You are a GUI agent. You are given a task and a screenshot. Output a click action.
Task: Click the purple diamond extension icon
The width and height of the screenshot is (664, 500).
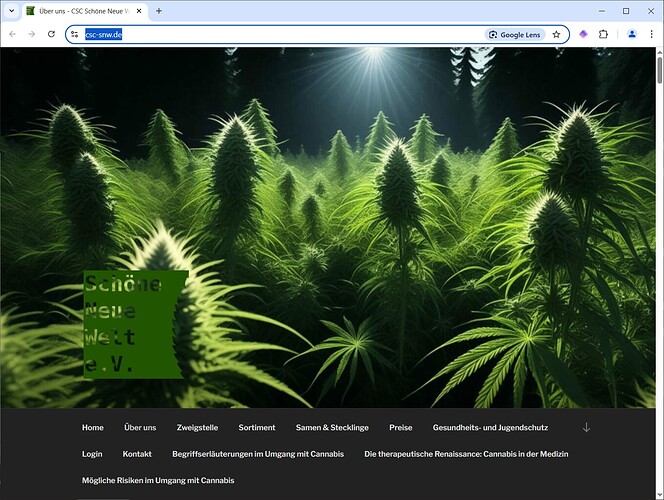pyautogui.click(x=584, y=34)
